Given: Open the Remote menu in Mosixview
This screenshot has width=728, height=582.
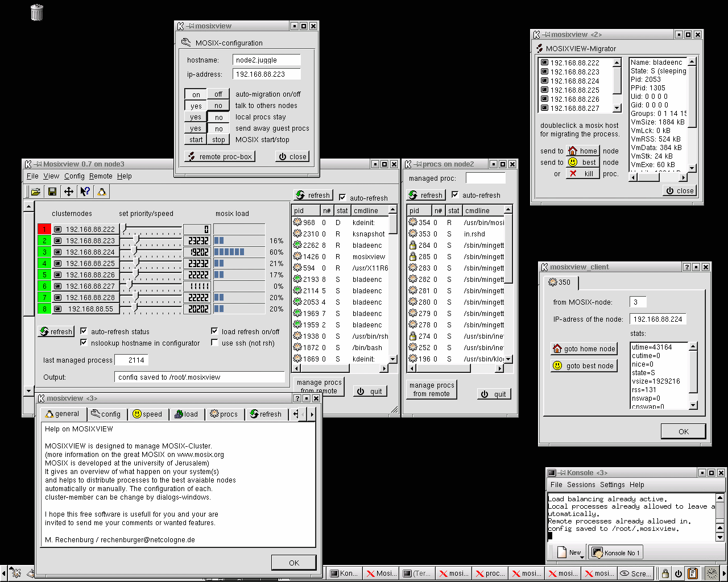Looking at the screenshot, I should tap(101, 176).
